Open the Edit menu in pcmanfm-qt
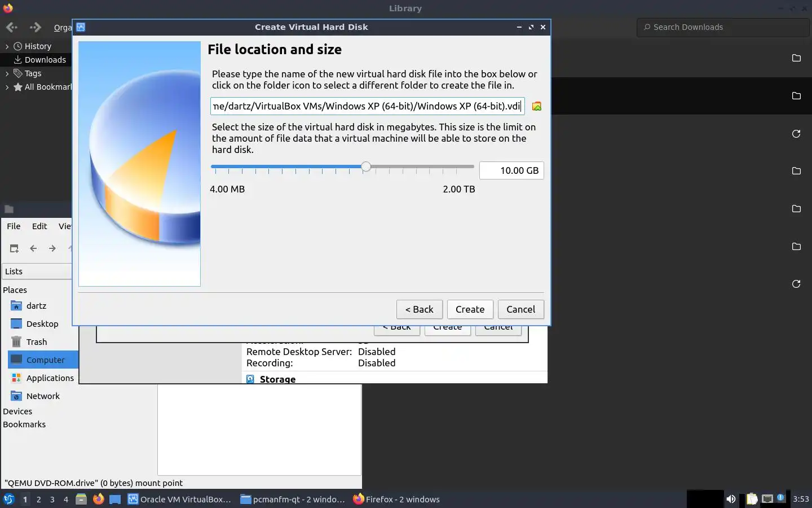This screenshot has width=812, height=508. (39, 226)
